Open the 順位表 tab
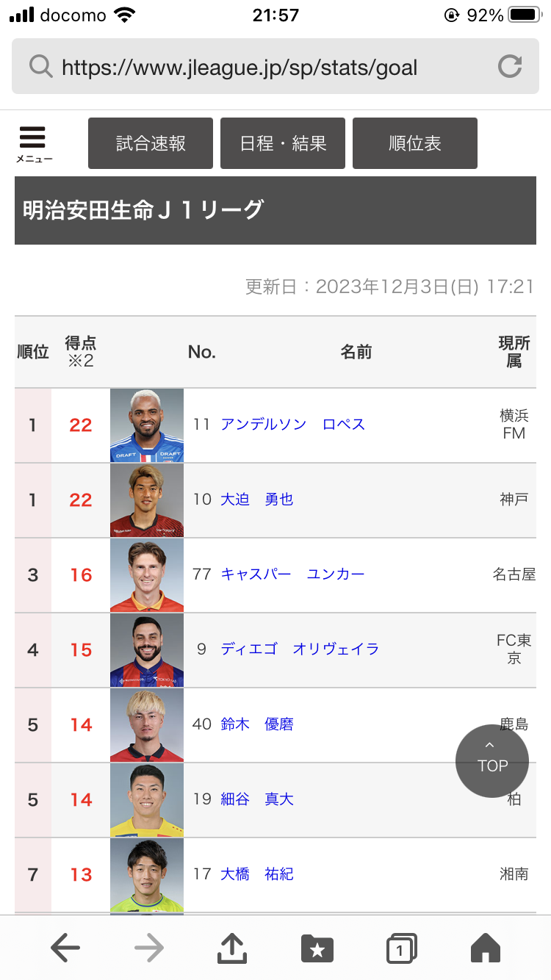Screen dimensions: 551x980 point(415,143)
